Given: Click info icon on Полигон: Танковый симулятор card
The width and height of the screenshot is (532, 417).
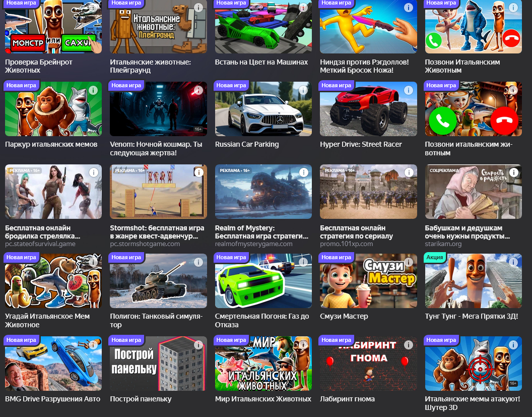Looking at the screenshot, I should pyautogui.click(x=198, y=262).
